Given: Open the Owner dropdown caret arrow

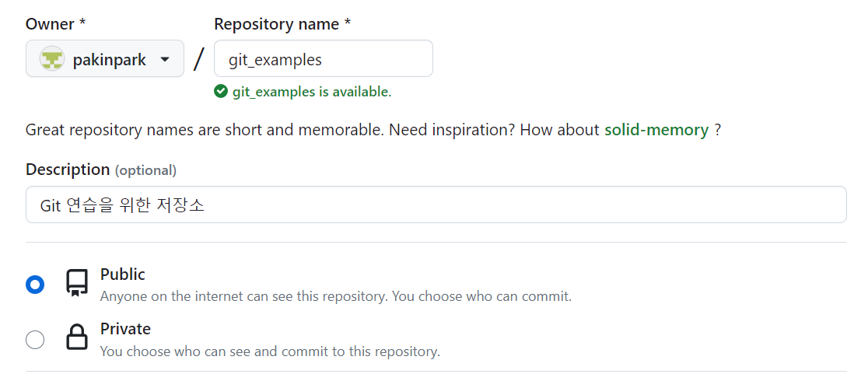Looking at the screenshot, I should click(165, 60).
